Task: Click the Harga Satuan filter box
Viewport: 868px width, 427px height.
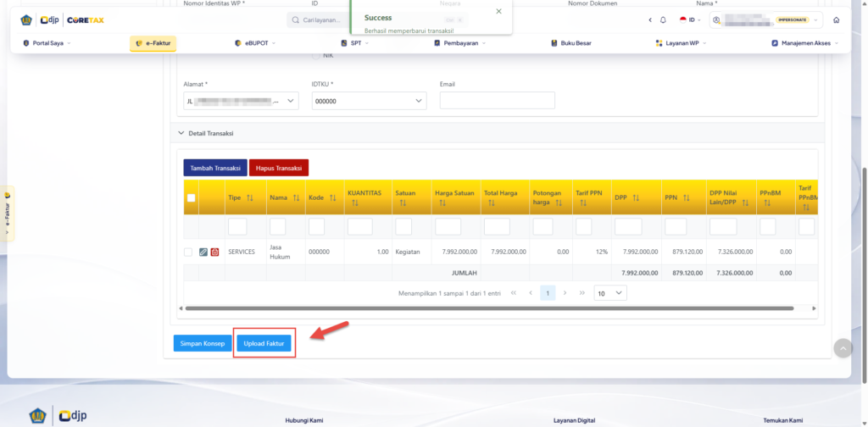Action: coord(448,226)
